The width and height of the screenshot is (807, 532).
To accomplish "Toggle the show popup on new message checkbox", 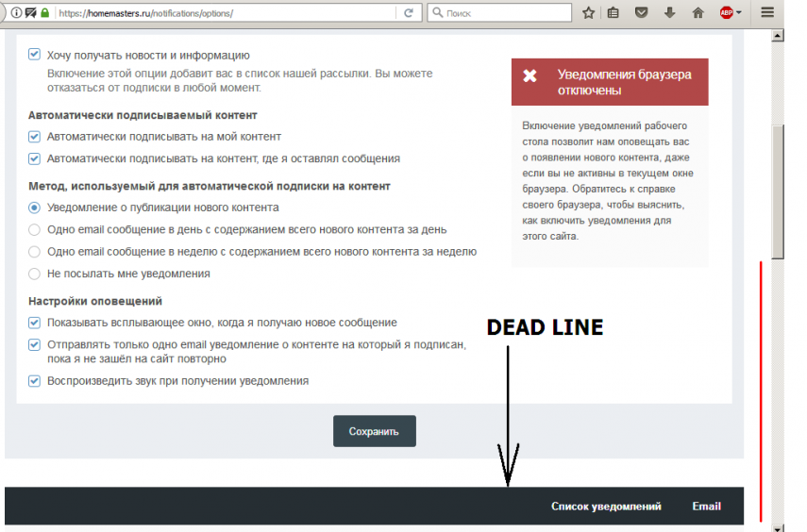I will point(35,323).
